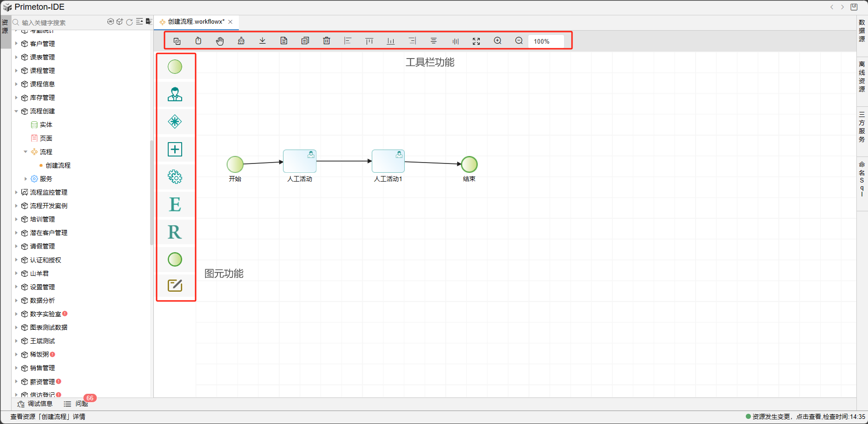Select the hand pan tool in toolbar
The width and height of the screenshot is (868, 424).
[220, 41]
